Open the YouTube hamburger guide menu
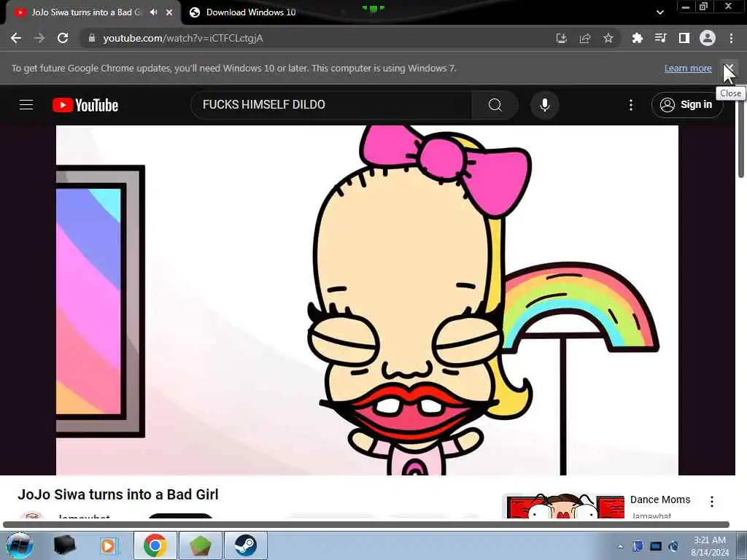This screenshot has height=560, width=747. 26,105
